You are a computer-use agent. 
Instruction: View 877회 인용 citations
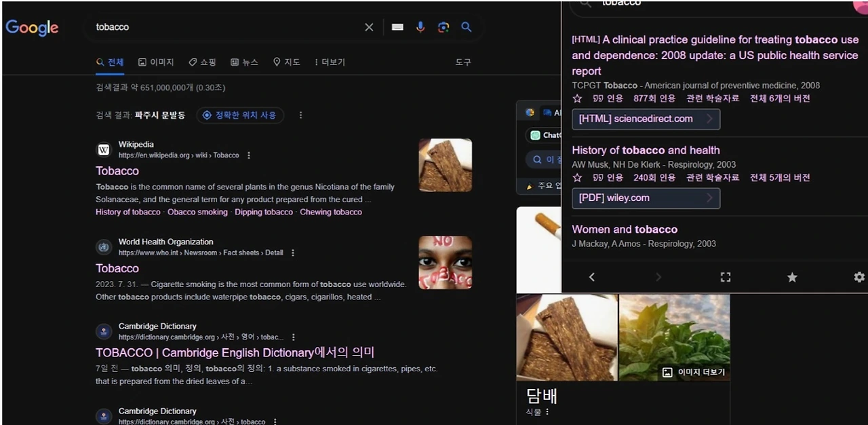coord(654,98)
